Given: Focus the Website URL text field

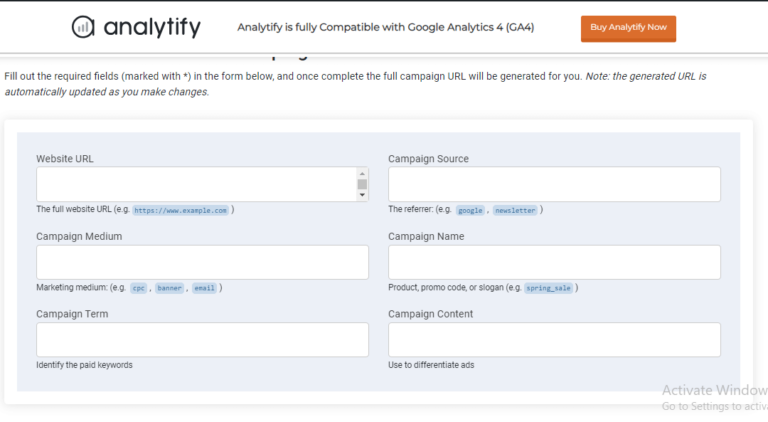Looking at the screenshot, I should pyautogui.click(x=196, y=184).
